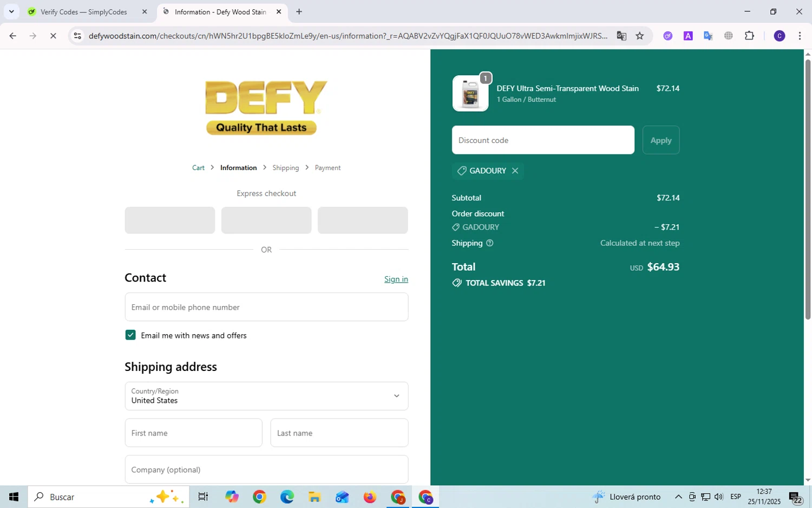Open File Explorer from taskbar

point(315,497)
